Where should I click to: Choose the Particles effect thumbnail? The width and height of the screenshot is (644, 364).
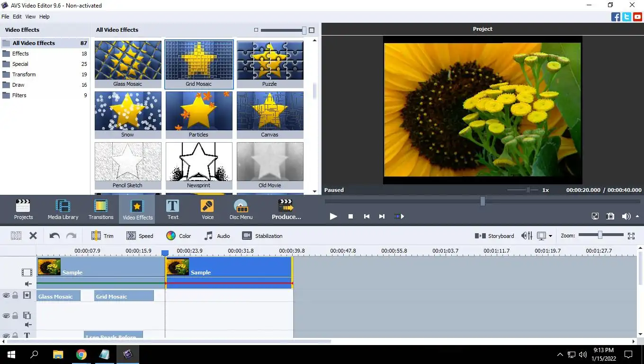pos(199,115)
